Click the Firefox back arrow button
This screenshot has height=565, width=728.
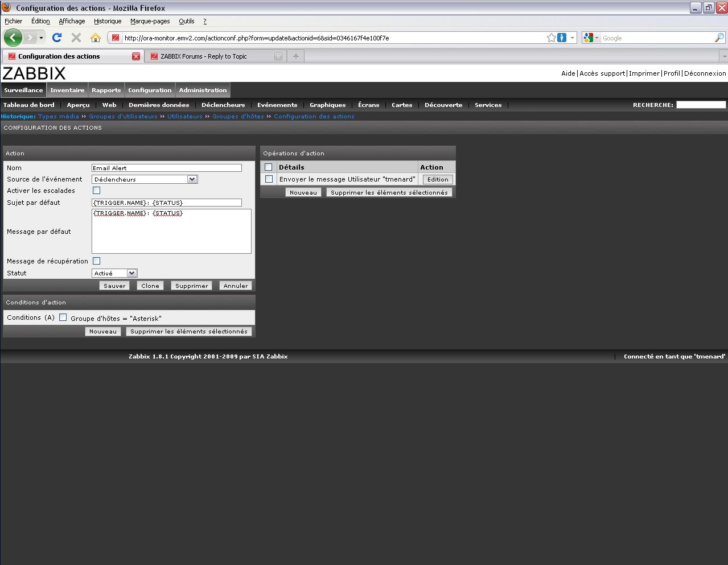[x=13, y=38]
